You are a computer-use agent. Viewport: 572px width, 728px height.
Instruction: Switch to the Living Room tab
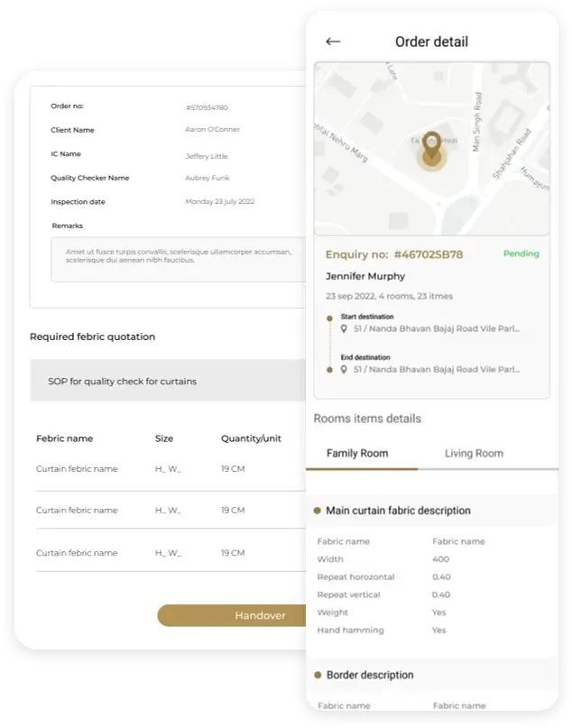[474, 453]
